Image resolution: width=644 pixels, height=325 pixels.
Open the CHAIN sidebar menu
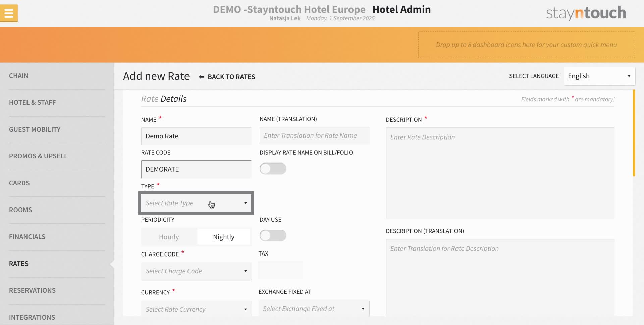click(19, 76)
